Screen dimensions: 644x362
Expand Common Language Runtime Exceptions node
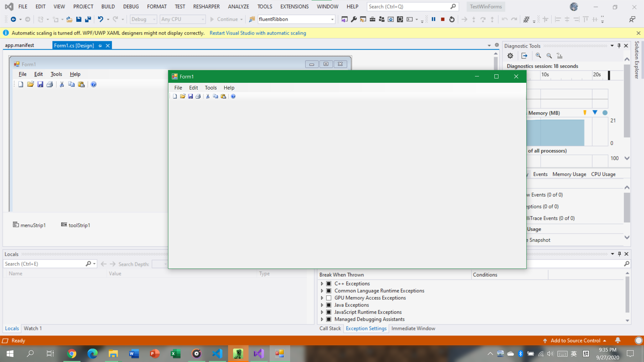tap(322, 291)
